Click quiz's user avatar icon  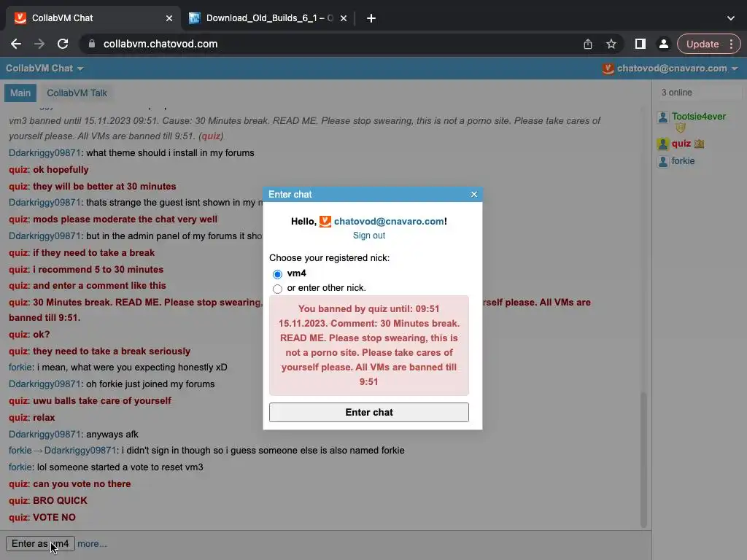[x=662, y=144]
